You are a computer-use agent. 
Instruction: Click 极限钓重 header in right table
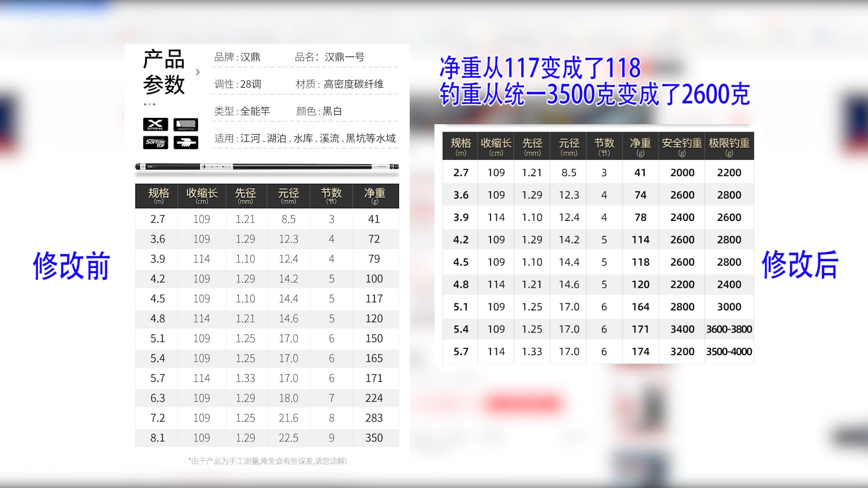point(729,146)
